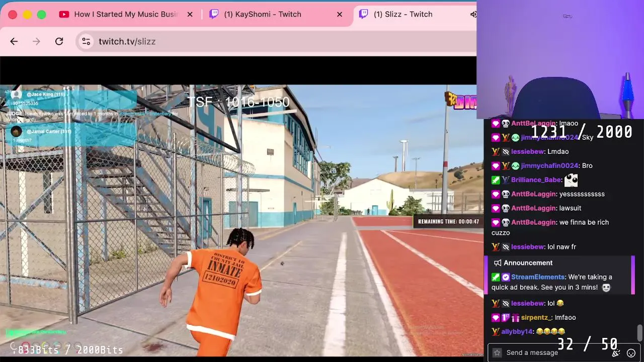Click the browser forward arrow

[x=36, y=41]
